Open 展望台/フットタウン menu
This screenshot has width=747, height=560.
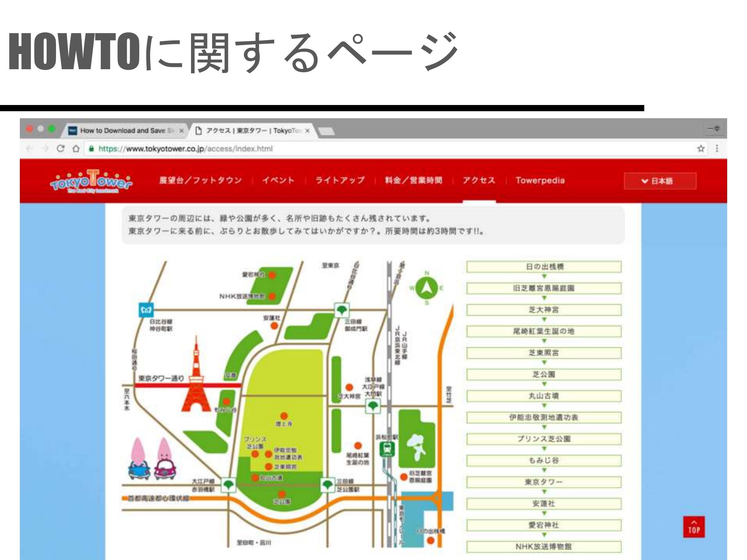tap(200, 180)
